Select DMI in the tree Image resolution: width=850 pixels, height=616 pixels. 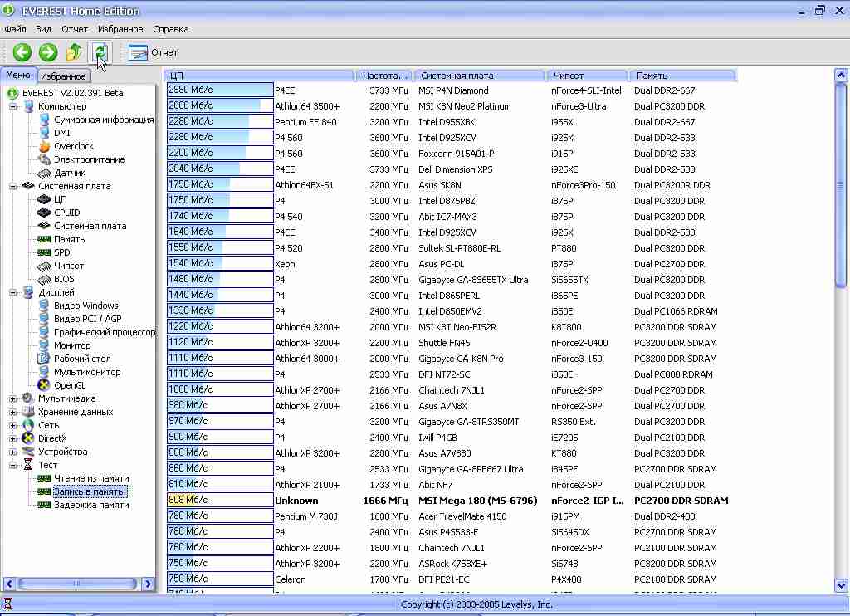click(x=61, y=133)
